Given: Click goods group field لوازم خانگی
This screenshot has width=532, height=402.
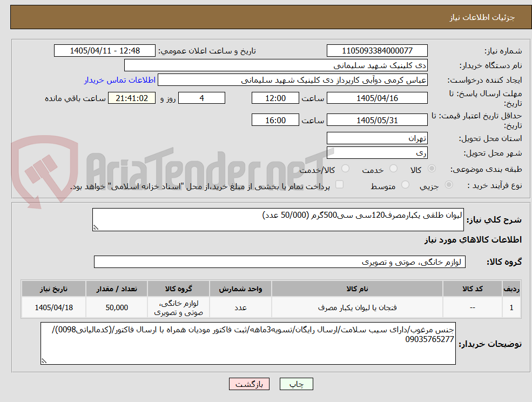Looking at the screenshot, I should (x=280, y=262).
